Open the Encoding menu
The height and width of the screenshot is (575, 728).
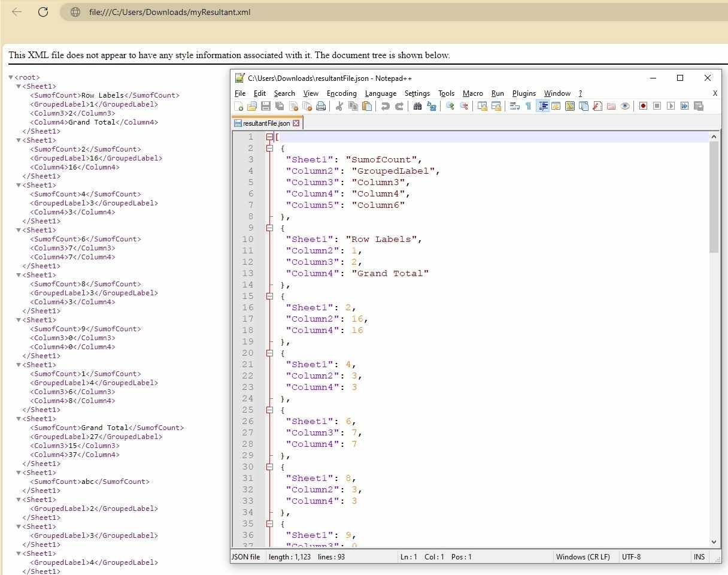(x=341, y=93)
